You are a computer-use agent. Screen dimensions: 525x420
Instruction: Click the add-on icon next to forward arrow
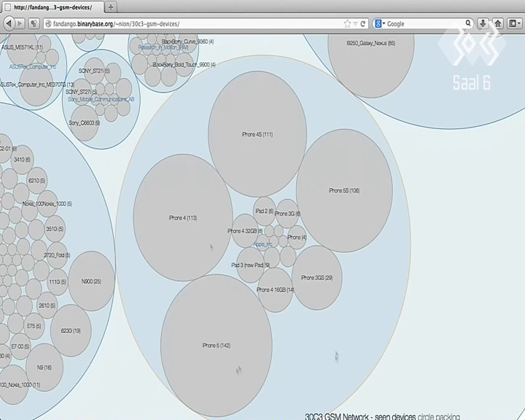[34, 23]
